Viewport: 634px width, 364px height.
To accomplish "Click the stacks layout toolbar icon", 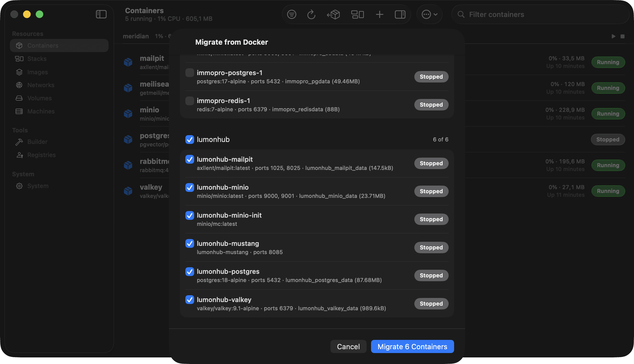I will pyautogui.click(x=358, y=14).
